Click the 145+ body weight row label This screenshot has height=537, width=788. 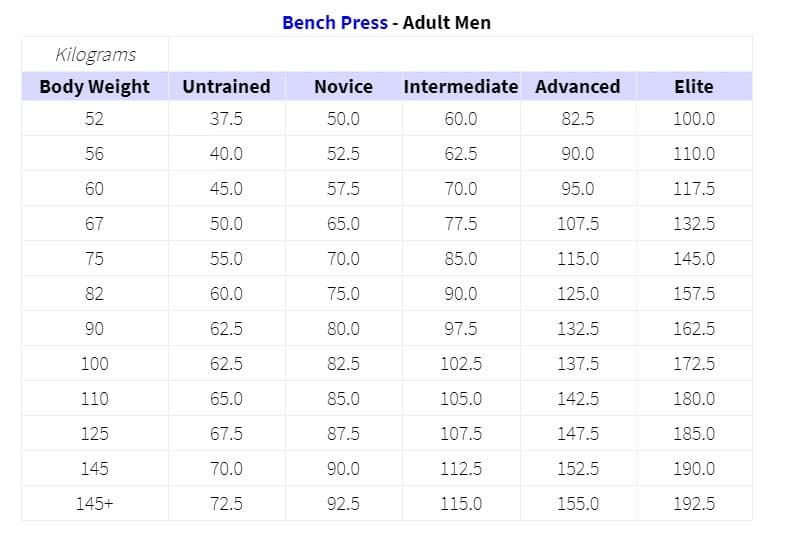[x=95, y=503]
